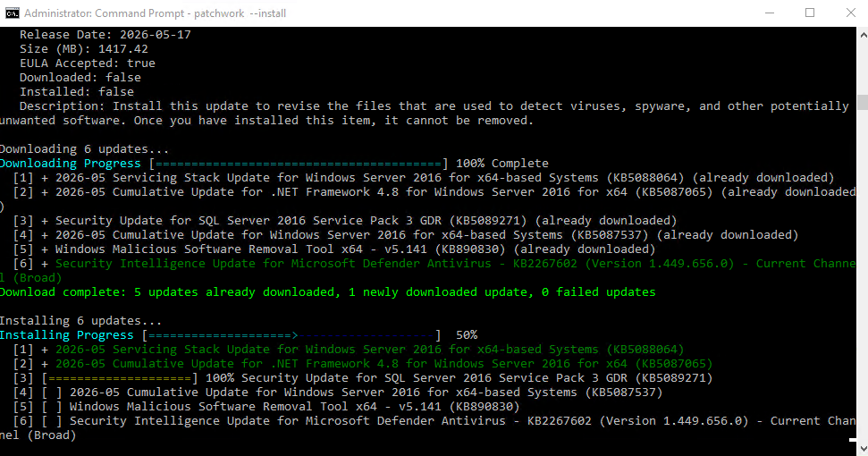The width and height of the screenshot is (868, 456).
Task: Click the scrollbar down arrow
Action: (x=863, y=449)
